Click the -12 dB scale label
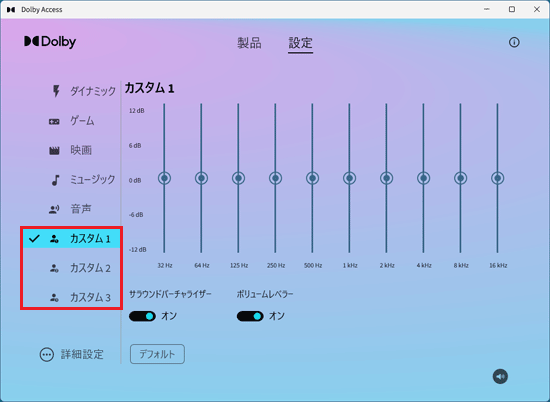 138,250
